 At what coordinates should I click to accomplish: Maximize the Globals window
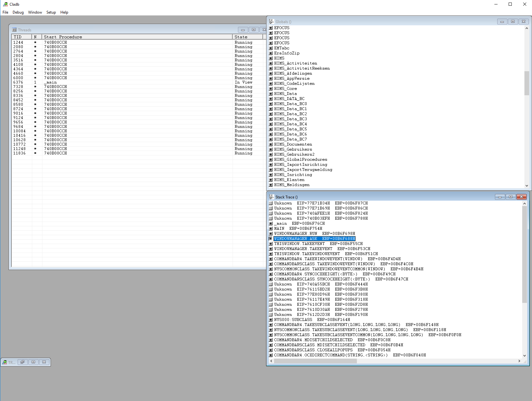513,22
